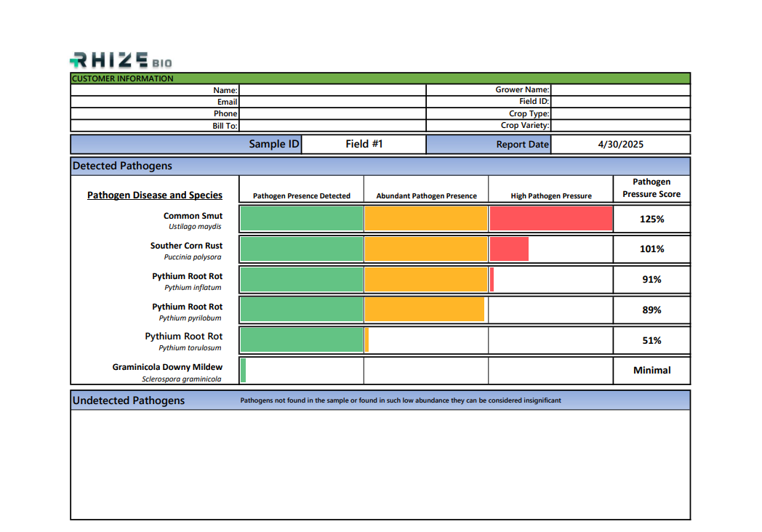Click the Email entry cell
The height and width of the screenshot is (532, 762).
tap(332, 102)
